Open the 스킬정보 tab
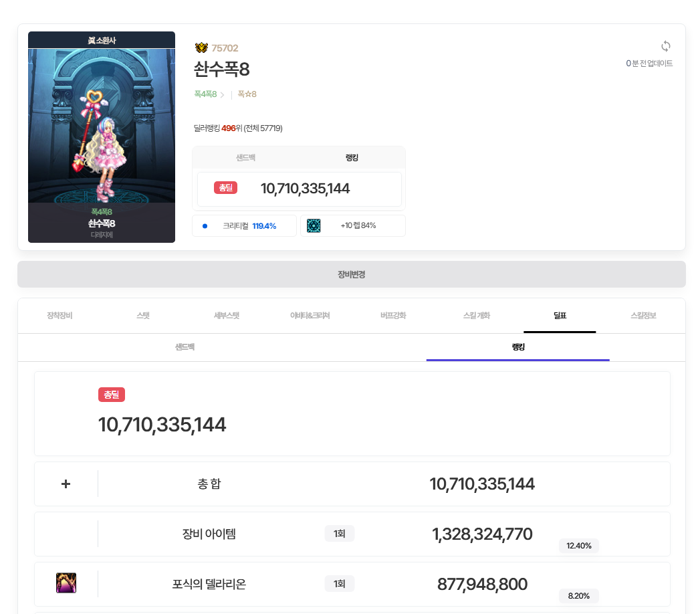 643,315
